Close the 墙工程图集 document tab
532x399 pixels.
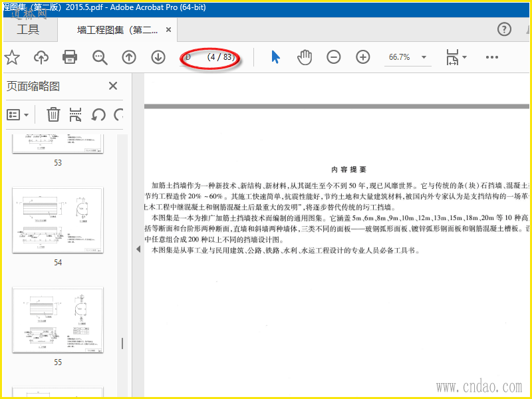pos(168,30)
